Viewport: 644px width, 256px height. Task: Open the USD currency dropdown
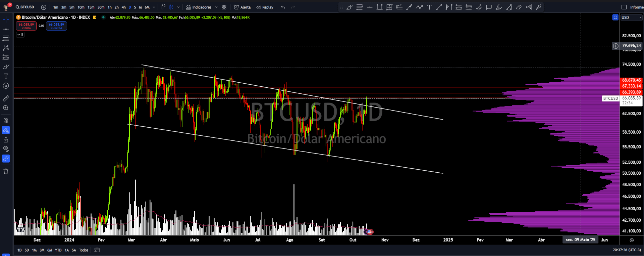coord(631,17)
